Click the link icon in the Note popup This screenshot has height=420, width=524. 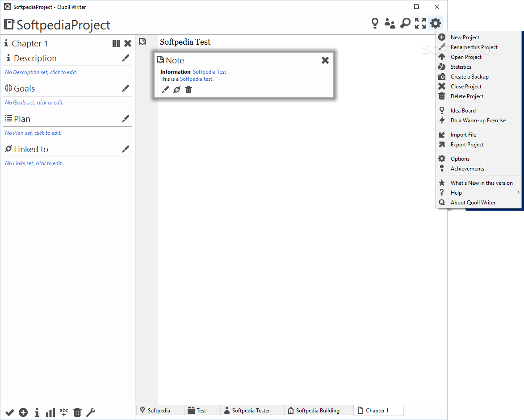point(177,90)
